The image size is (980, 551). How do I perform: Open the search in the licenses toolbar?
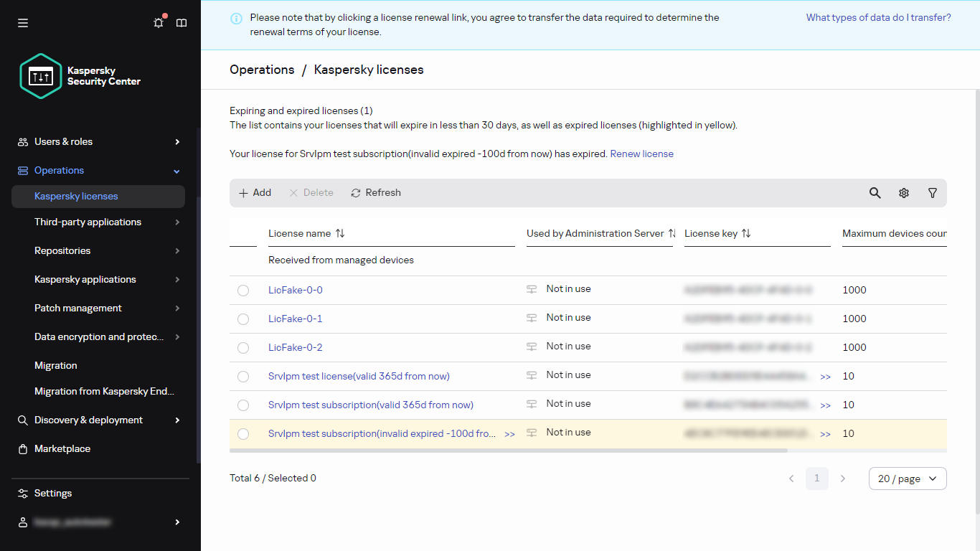point(875,193)
